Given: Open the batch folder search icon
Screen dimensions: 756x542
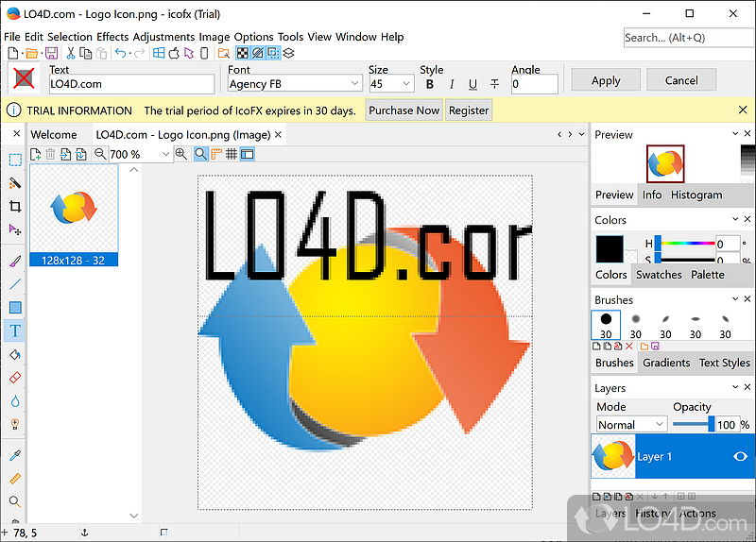Looking at the screenshot, I should pyautogui.click(x=224, y=53).
